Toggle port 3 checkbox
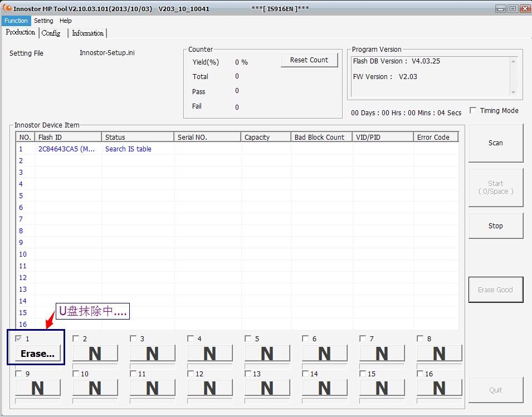 [x=133, y=338]
